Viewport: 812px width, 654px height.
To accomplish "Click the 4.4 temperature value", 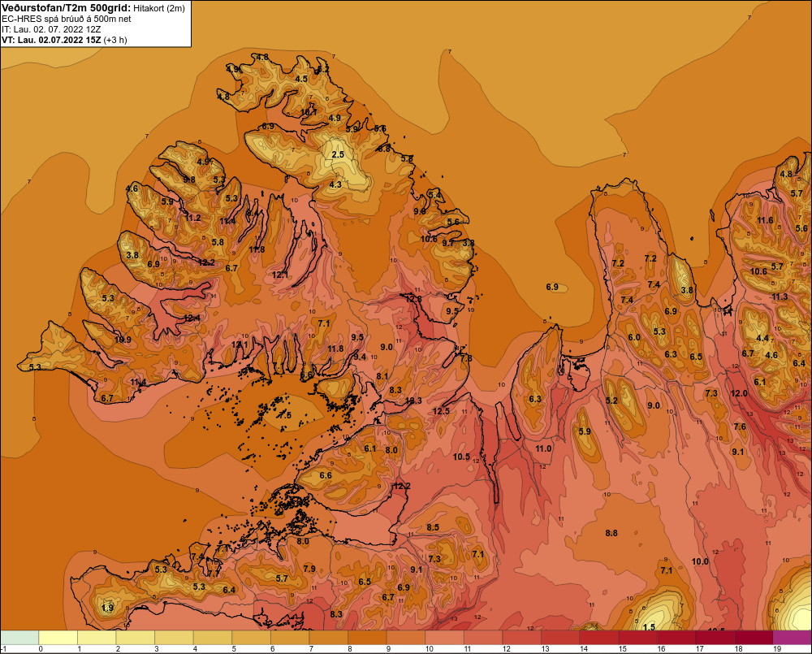I will (762, 338).
